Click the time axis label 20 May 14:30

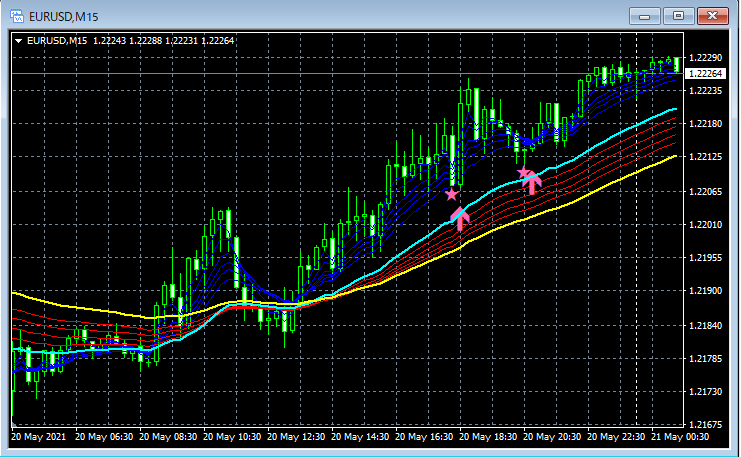coord(360,437)
